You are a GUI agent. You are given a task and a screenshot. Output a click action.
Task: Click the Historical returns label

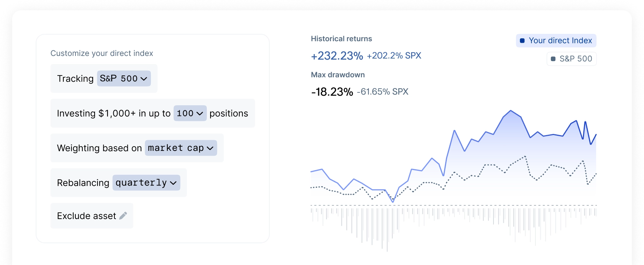[341, 39]
